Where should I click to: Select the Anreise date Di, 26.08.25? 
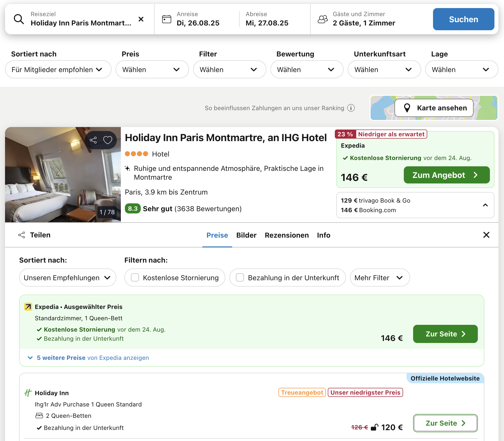point(198,23)
